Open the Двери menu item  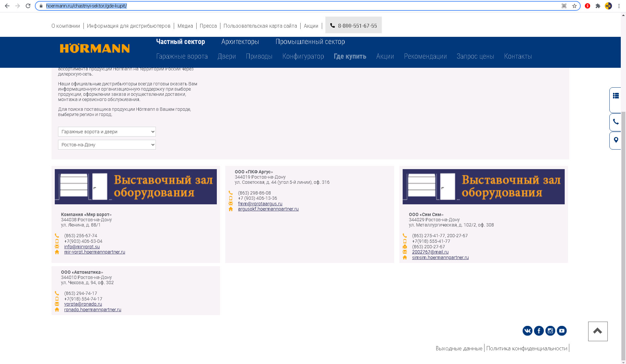(227, 56)
